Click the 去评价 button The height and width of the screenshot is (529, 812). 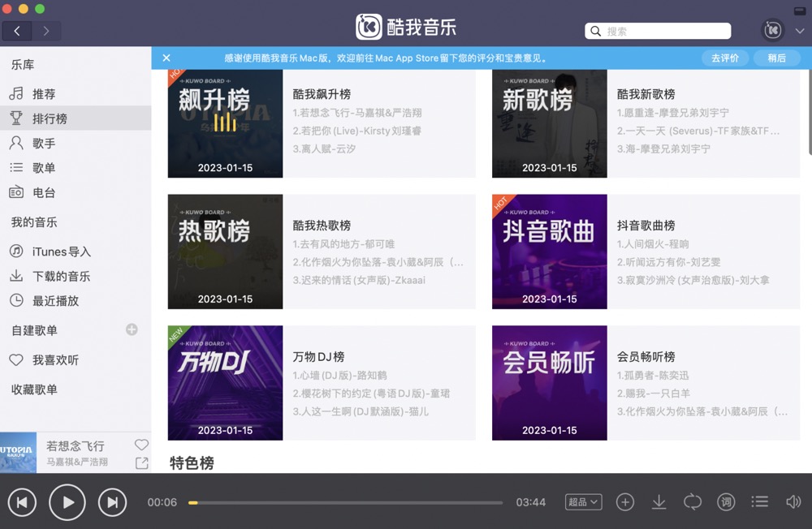(725, 58)
